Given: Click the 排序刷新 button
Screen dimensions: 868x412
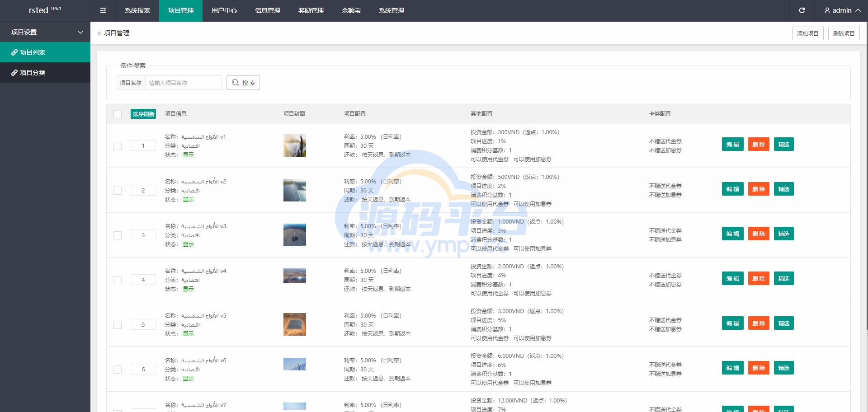Looking at the screenshot, I should (143, 114).
